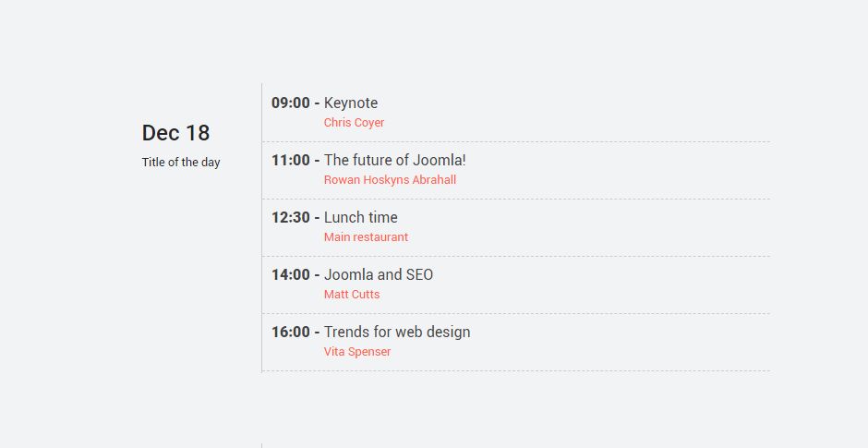Click the Dec 18 date heading
868x448 pixels.
coord(175,133)
